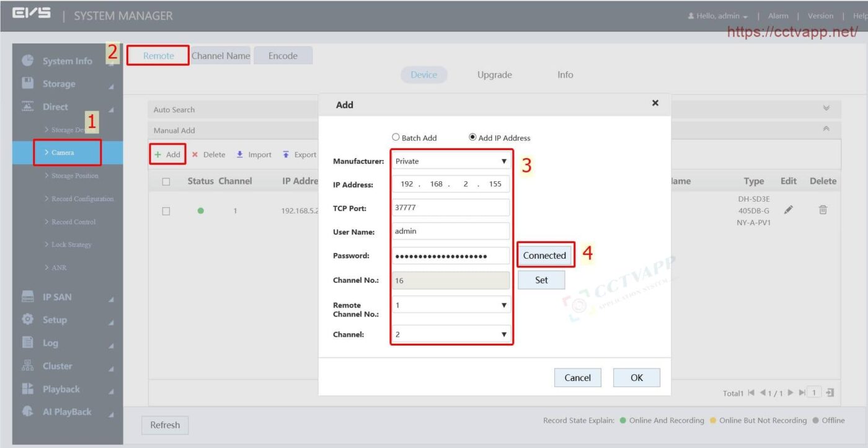Viewport: 868px width, 448px height.
Task: Click inside the TCP Port input field
Action: point(451,208)
